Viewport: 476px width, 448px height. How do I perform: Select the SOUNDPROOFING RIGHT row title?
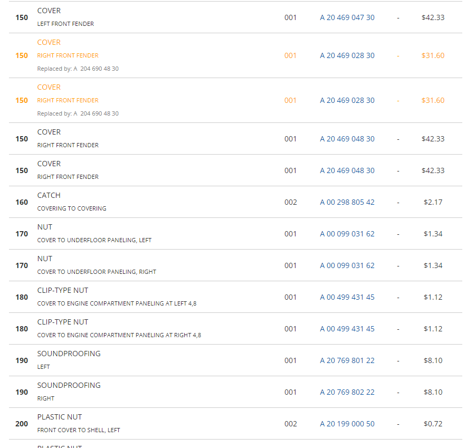tap(69, 385)
